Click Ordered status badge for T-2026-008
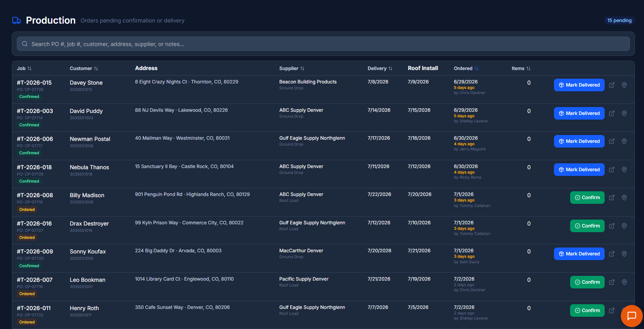The height and width of the screenshot is (329, 644). 27,210
